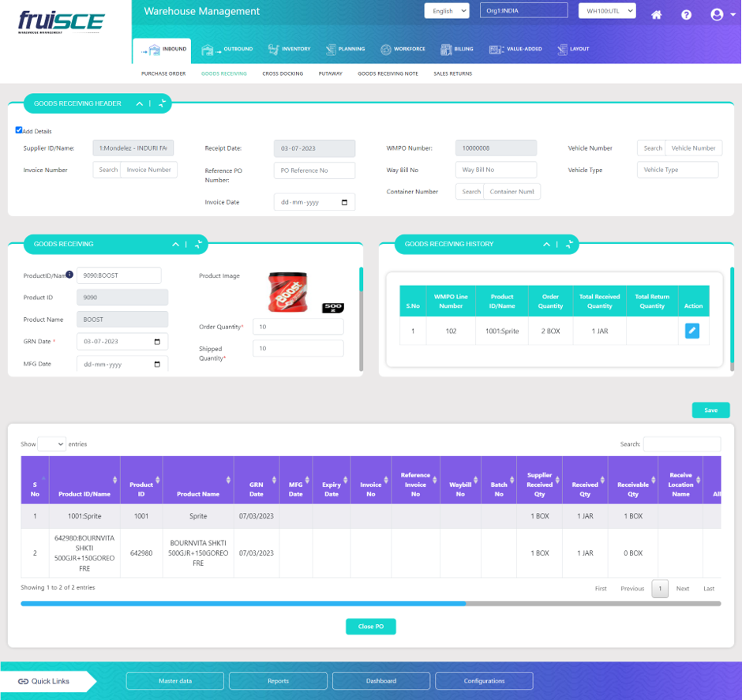Click the table Search input field
This screenshot has width=742, height=700.
point(682,444)
